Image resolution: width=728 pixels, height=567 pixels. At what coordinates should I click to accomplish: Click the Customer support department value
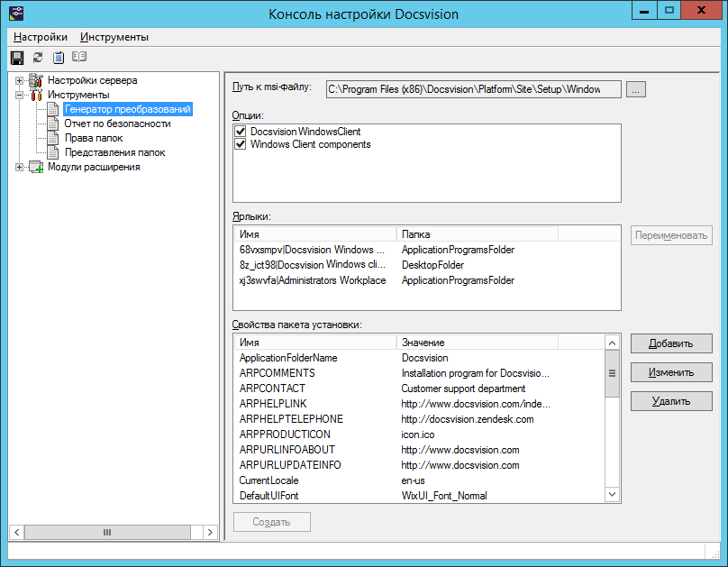tap(463, 389)
